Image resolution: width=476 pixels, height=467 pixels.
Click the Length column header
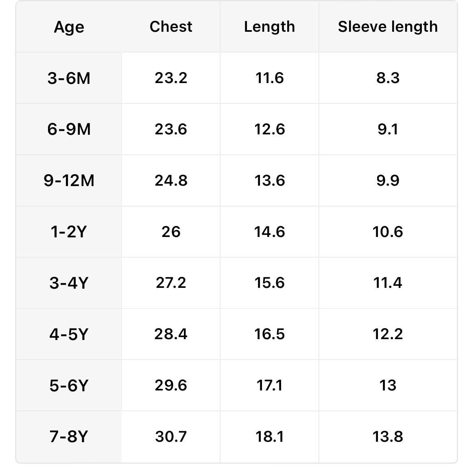click(x=269, y=27)
